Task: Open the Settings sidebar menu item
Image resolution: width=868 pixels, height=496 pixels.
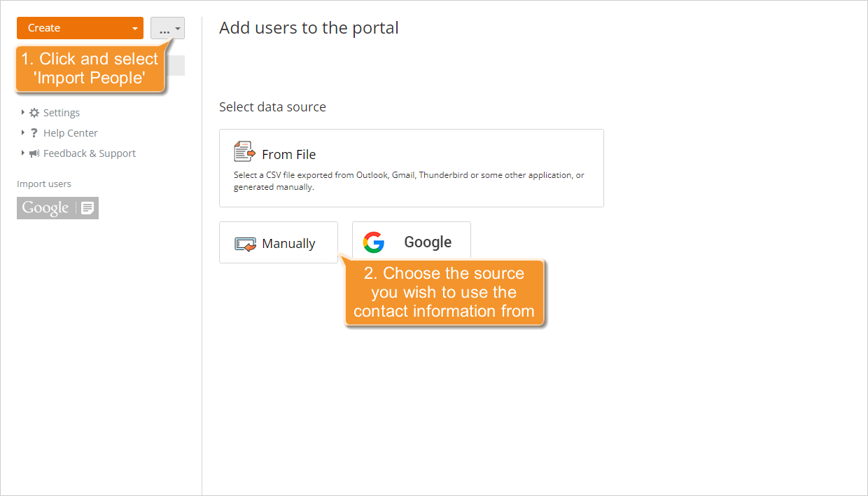Action: pyautogui.click(x=62, y=112)
